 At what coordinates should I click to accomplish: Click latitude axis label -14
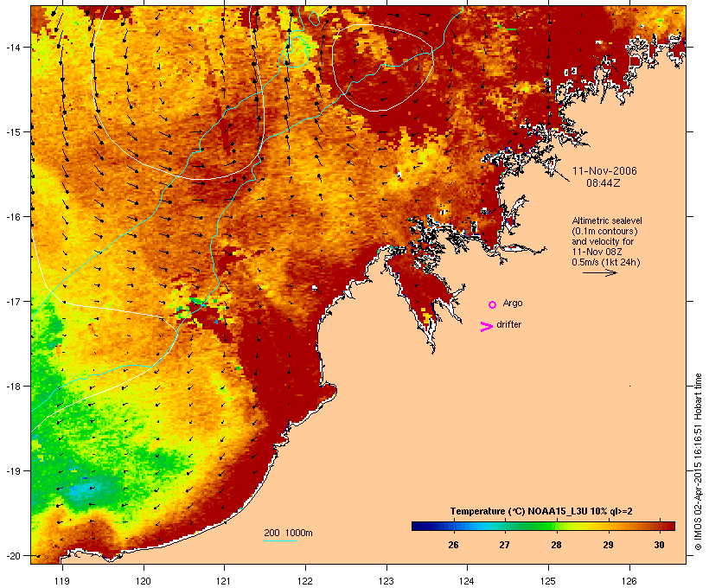point(12,47)
